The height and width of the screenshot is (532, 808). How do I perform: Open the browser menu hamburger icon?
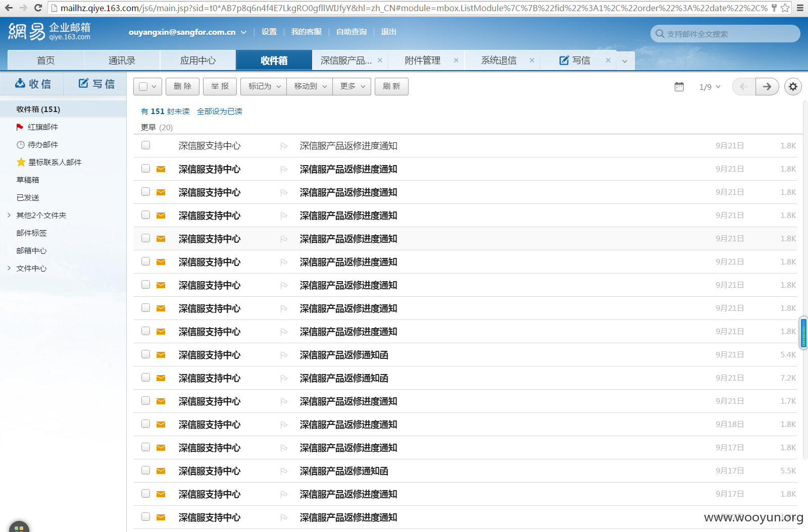[x=800, y=8]
